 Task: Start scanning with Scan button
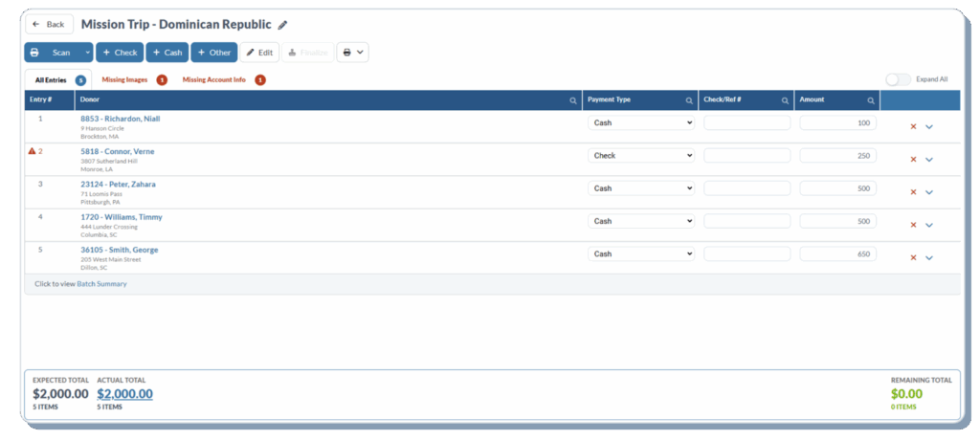[54, 53]
